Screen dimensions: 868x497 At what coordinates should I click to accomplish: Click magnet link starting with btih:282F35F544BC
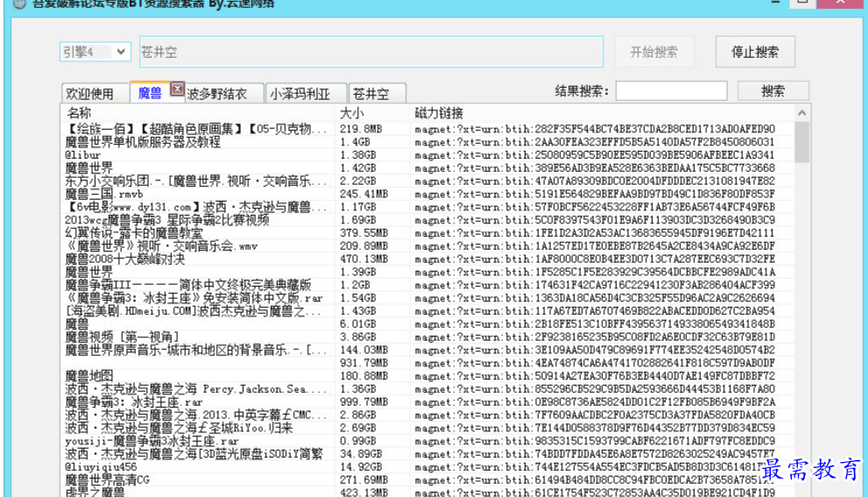(595, 129)
